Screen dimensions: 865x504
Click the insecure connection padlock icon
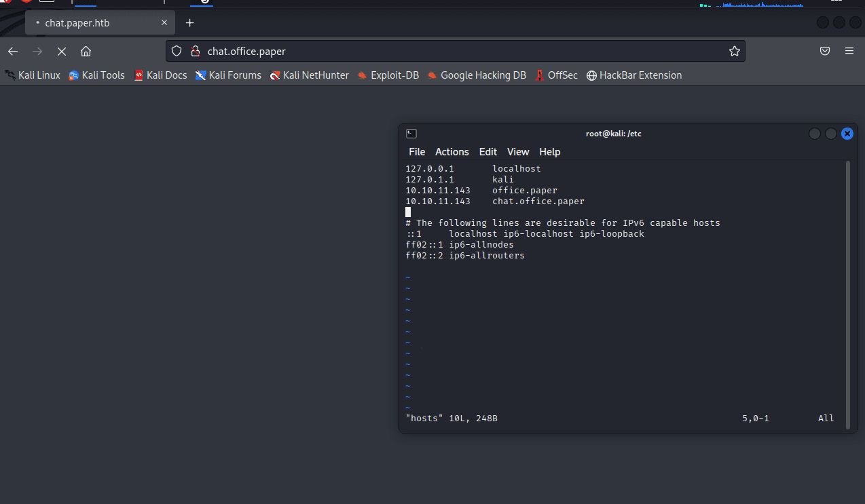(x=195, y=52)
